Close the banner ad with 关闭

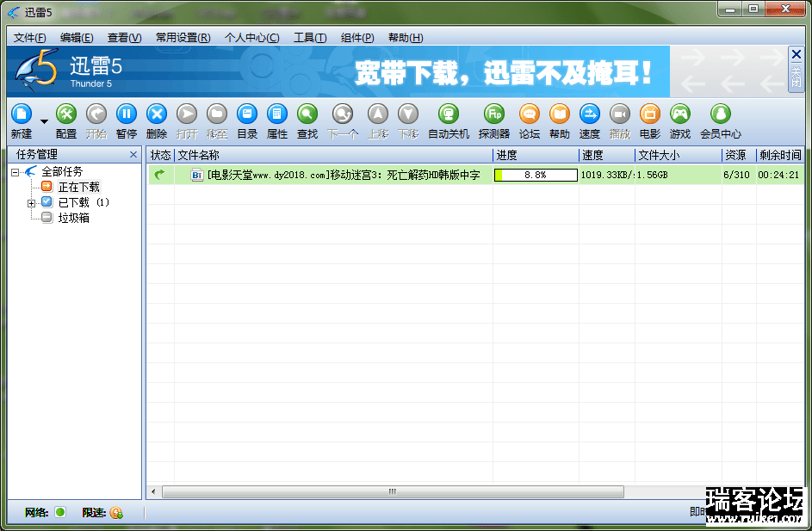(796, 70)
